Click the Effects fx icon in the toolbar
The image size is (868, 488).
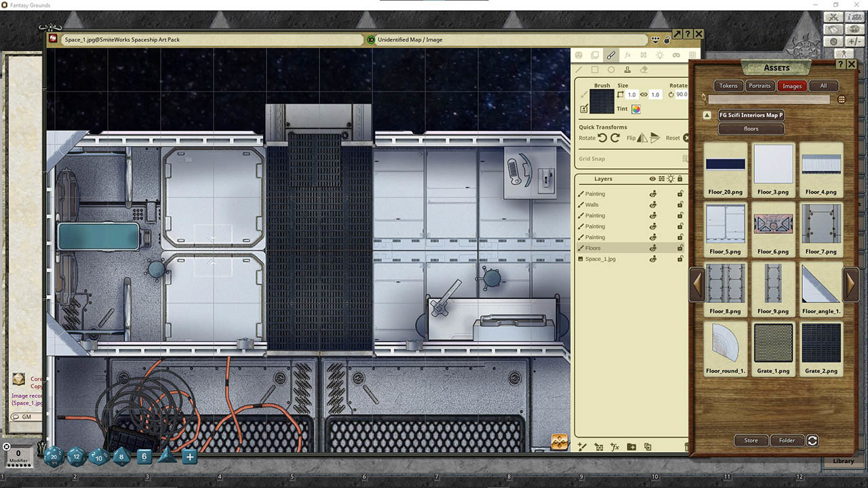point(628,55)
